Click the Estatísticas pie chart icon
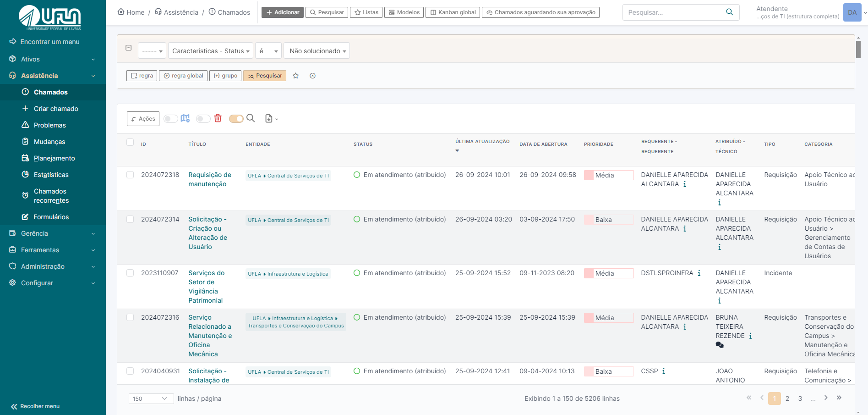This screenshot has width=868, height=415. point(25,174)
